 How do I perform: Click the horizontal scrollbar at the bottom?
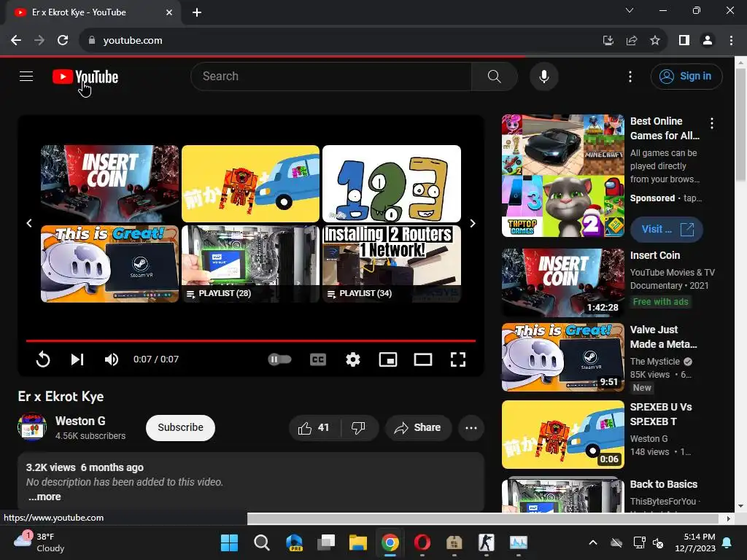point(482,518)
